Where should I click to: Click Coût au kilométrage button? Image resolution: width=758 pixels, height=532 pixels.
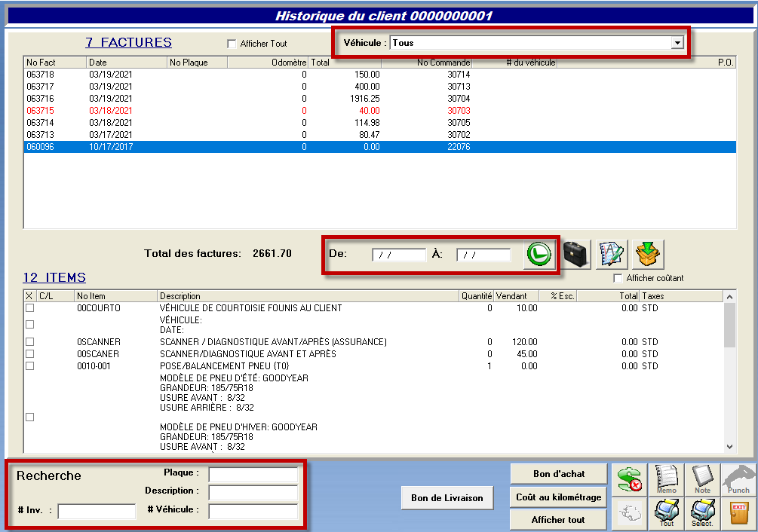click(559, 497)
